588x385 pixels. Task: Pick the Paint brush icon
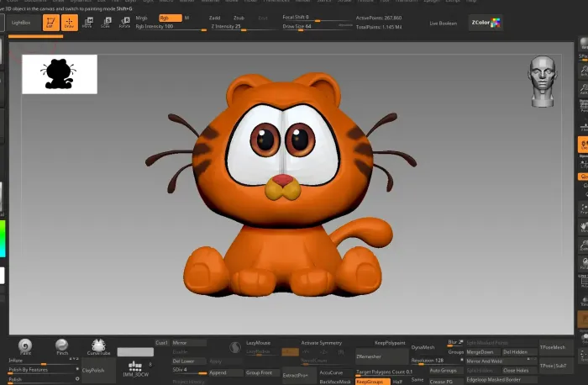25,346
